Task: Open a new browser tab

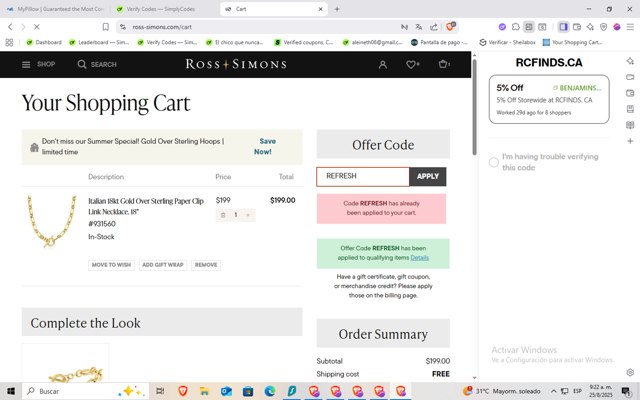Action: coord(337,9)
